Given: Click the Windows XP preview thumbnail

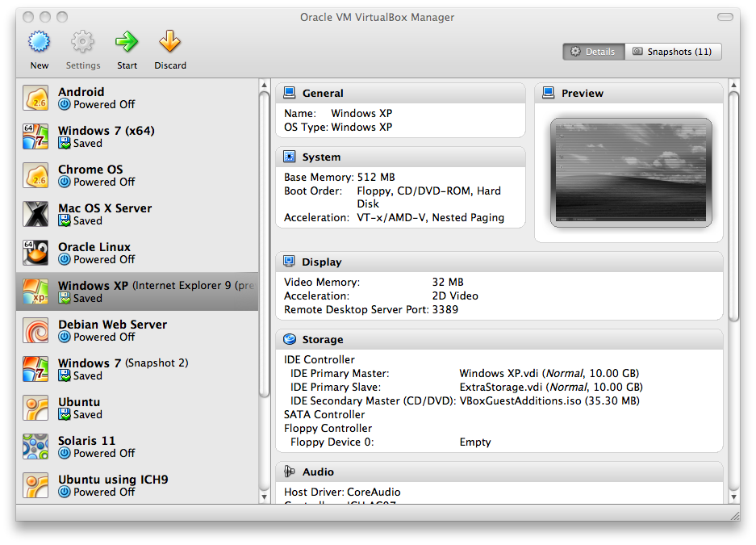Looking at the screenshot, I should (x=630, y=172).
